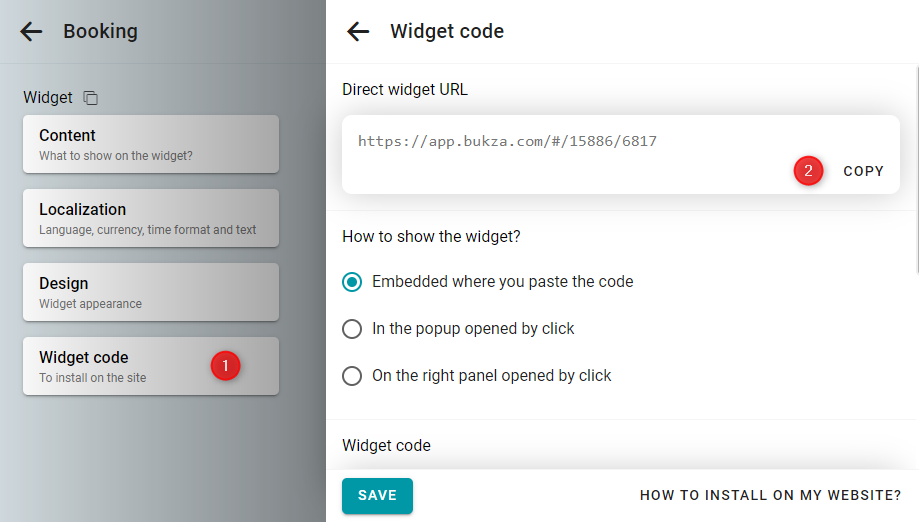
Task: Click the vertical scrollbar on the right
Action: [917, 170]
